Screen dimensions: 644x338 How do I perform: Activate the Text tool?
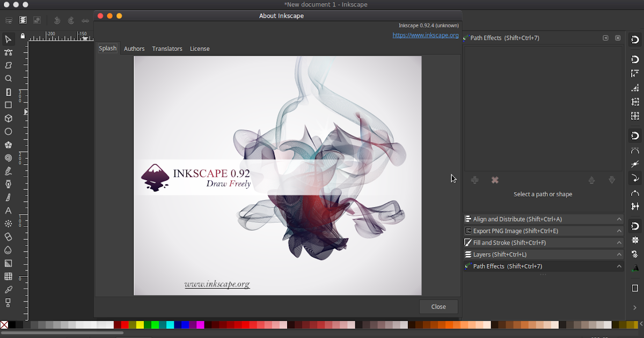(8, 210)
